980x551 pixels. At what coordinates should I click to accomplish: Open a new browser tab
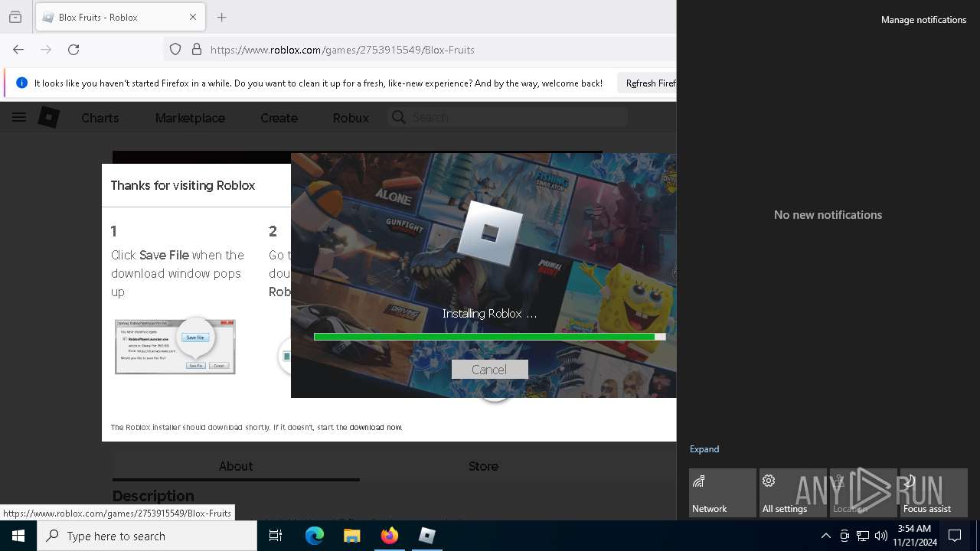221,17
